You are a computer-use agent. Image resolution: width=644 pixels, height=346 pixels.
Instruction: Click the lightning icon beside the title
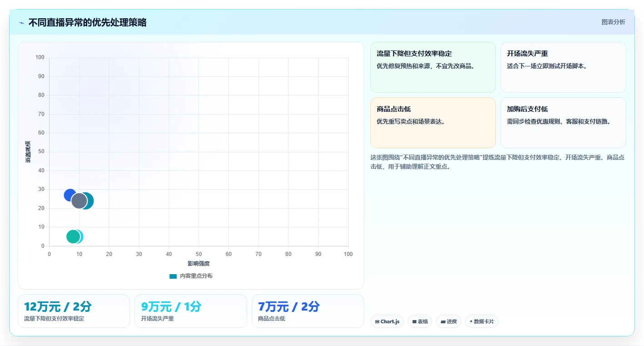click(22, 23)
